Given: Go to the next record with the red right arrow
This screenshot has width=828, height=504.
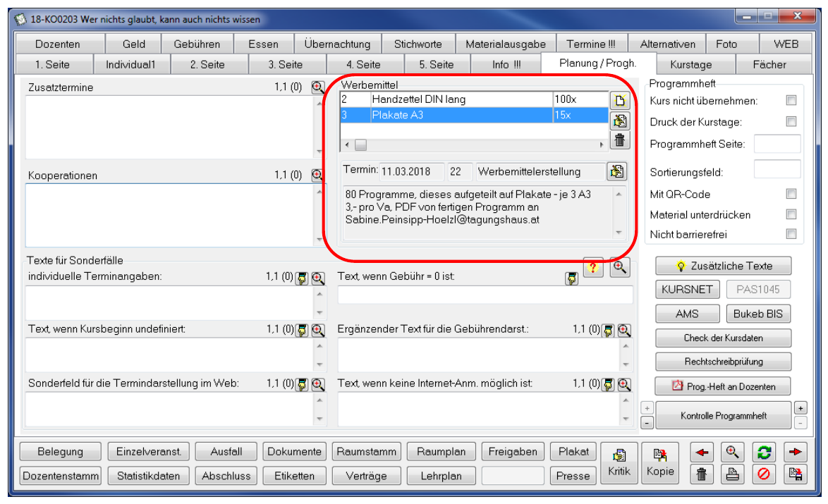Looking at the screenshot, I should tap(795, 453).
